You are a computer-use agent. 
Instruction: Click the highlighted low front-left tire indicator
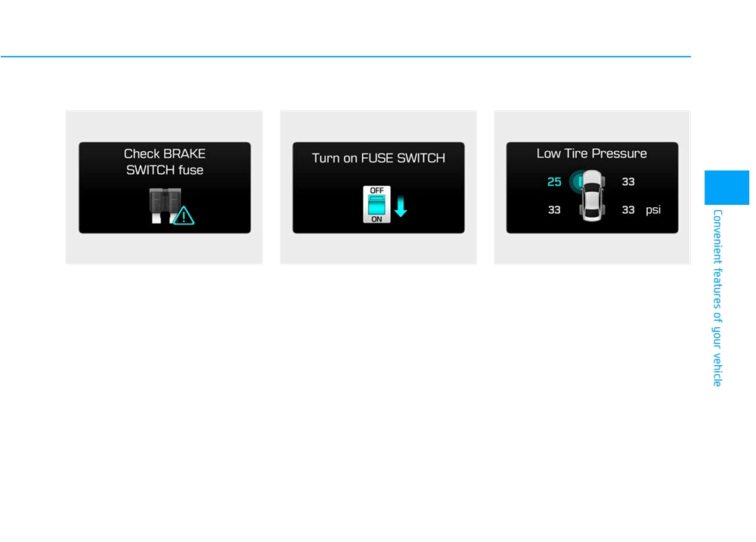[x=576, y=181]
